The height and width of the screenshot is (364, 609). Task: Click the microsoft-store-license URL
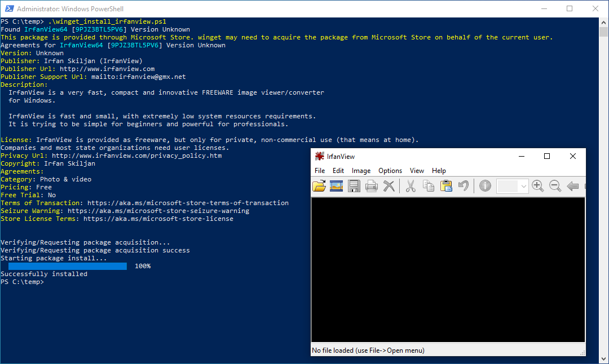click(158, 219)
